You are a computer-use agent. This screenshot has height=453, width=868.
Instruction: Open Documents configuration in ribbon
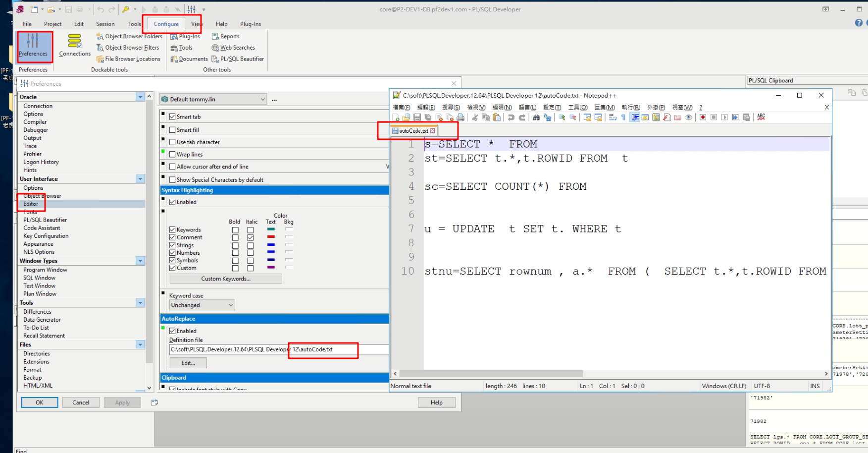tap(189, 59)
